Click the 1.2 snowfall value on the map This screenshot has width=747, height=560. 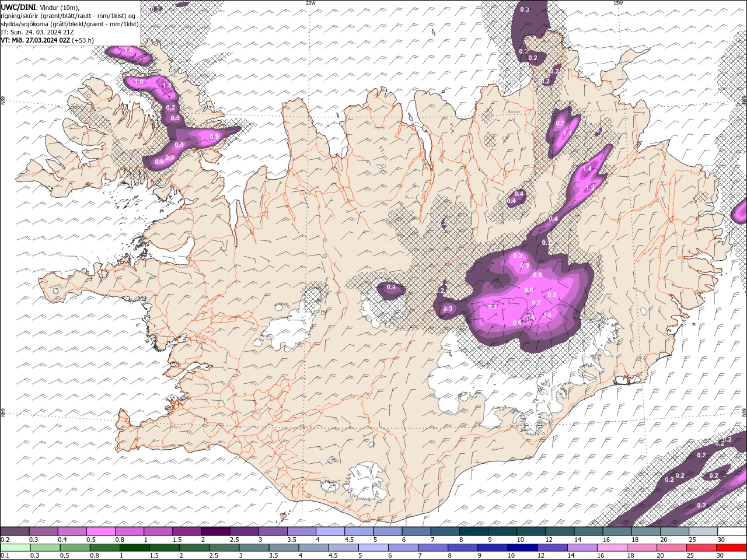pyautogui.click(x=589, y=188)
